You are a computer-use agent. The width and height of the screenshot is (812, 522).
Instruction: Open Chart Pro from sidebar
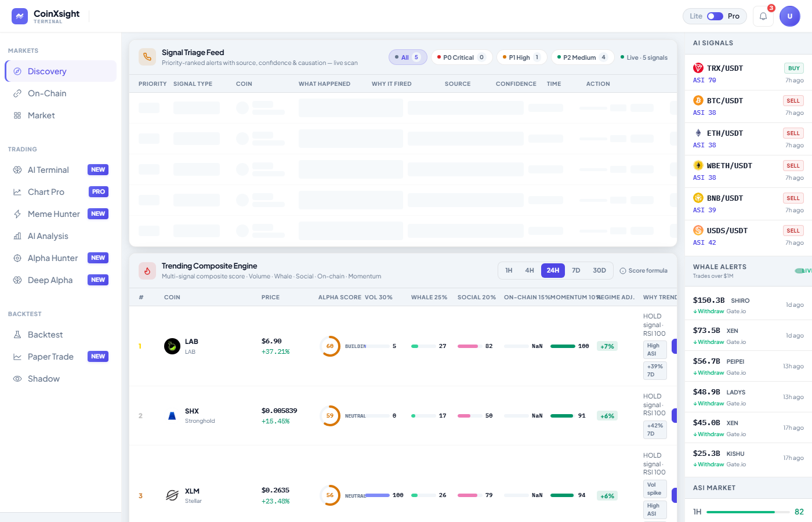pyautogui.click(x=61, y=192)
